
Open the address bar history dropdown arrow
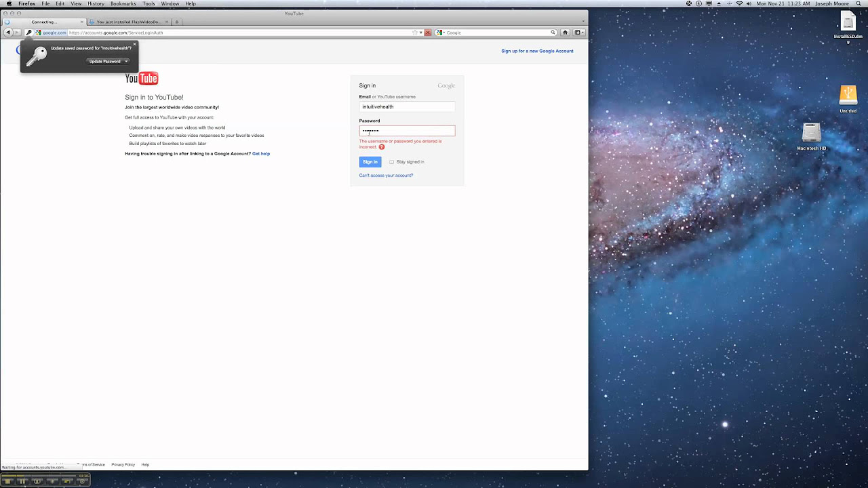point(421,33)
